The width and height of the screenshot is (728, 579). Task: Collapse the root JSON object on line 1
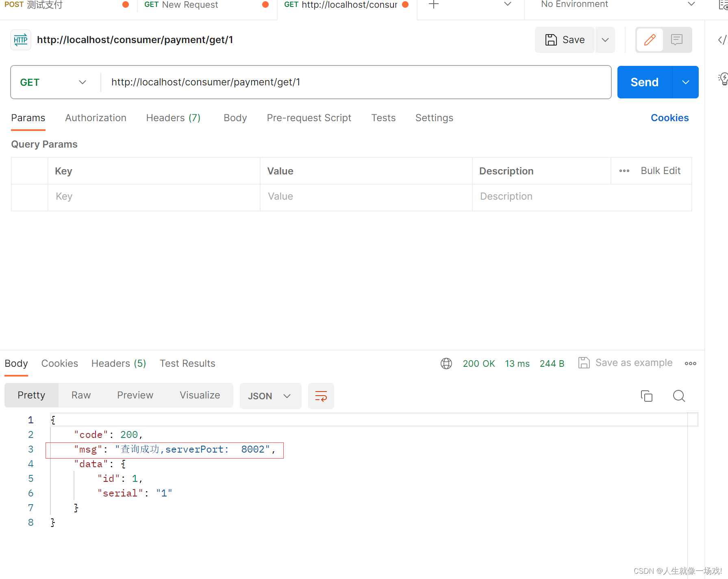tap(53, 420)
